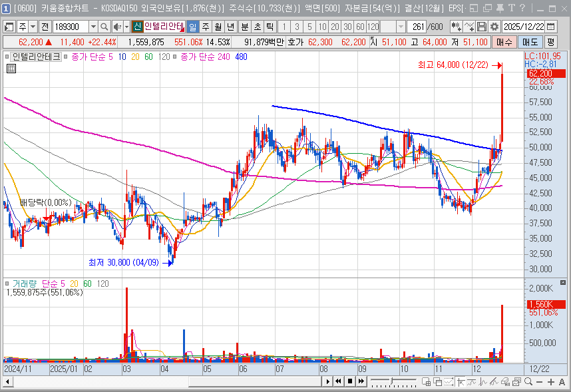This screenshot has width=571, height=392.
Task: Toggle the left side panel icon
Action: (9, 27)
